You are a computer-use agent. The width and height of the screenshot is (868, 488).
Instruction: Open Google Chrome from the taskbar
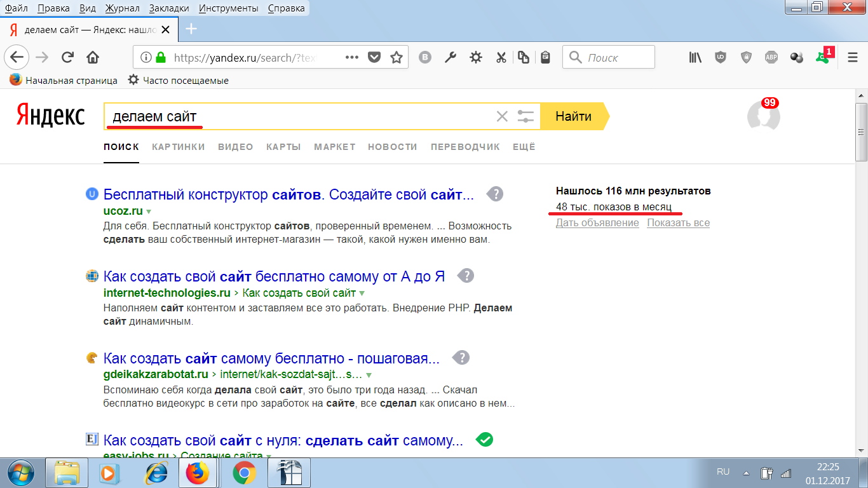[x=245, y=473]
